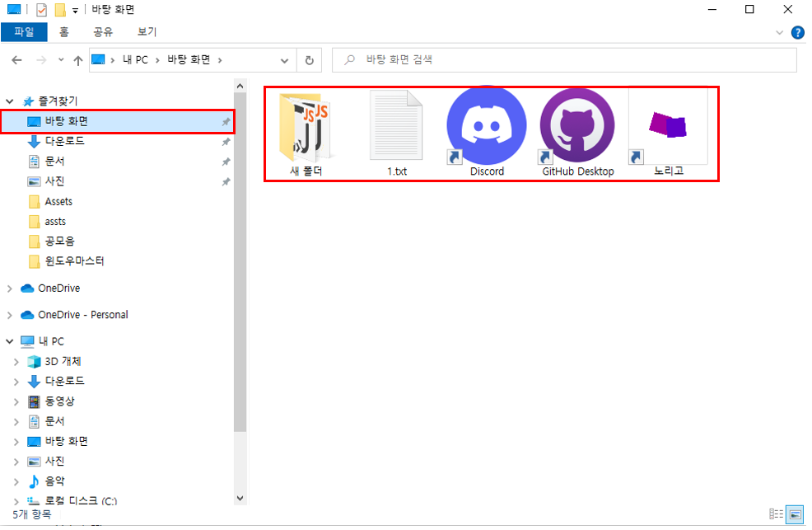Switch to details view layout
This screenshot has height=530, width=812.
point(776,514)
